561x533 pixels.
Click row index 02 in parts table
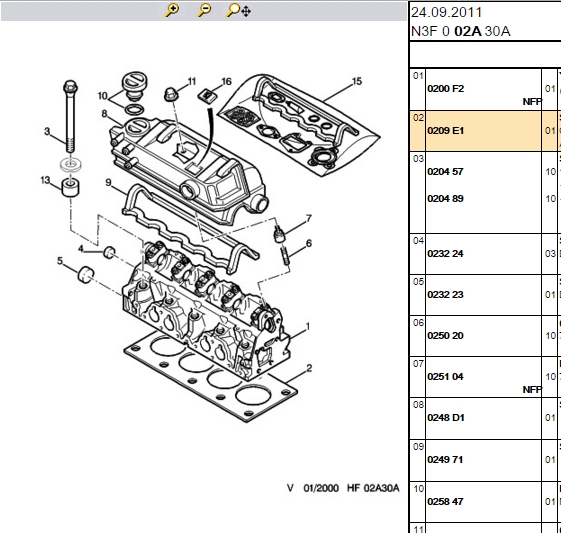click(418, 118)
